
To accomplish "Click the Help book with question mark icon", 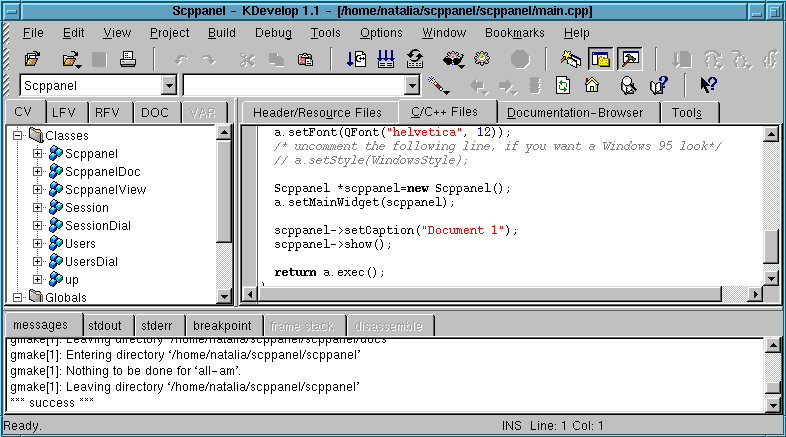I will [659, 86].
